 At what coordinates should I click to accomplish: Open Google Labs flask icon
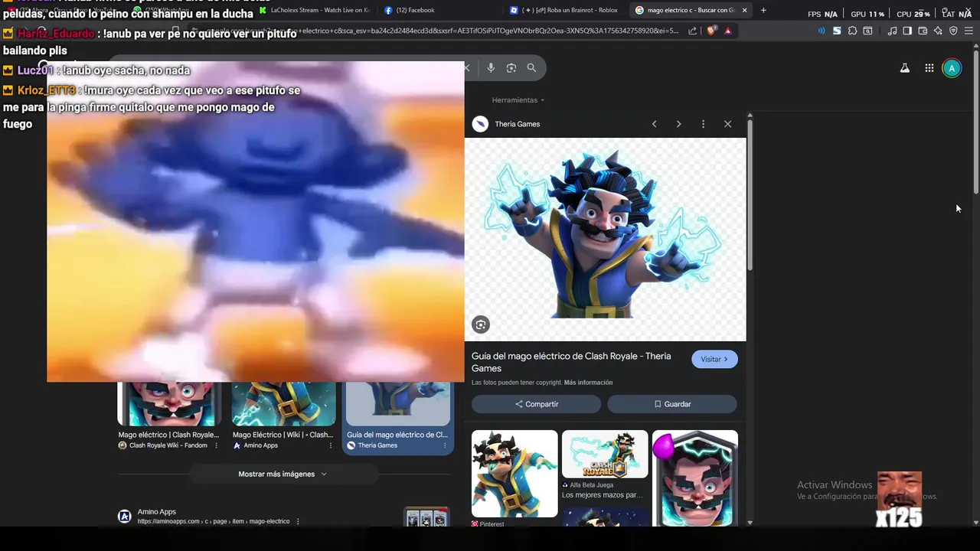[905, 68]
